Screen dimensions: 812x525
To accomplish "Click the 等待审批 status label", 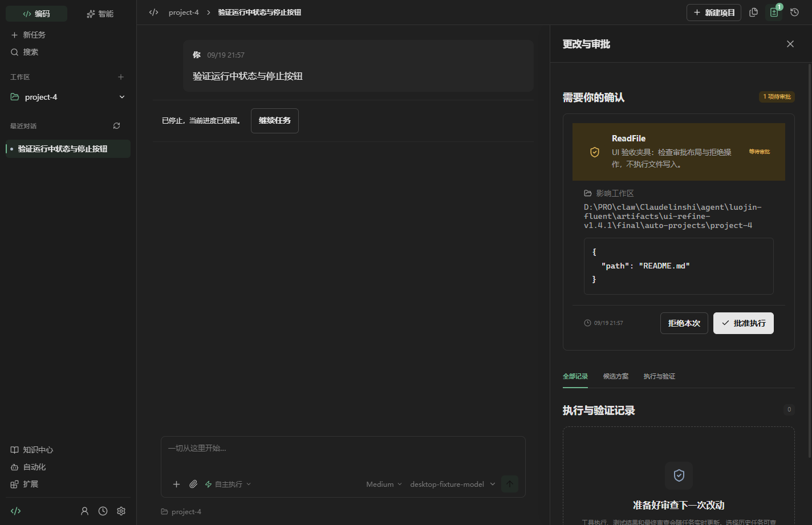I will (760, 152).
